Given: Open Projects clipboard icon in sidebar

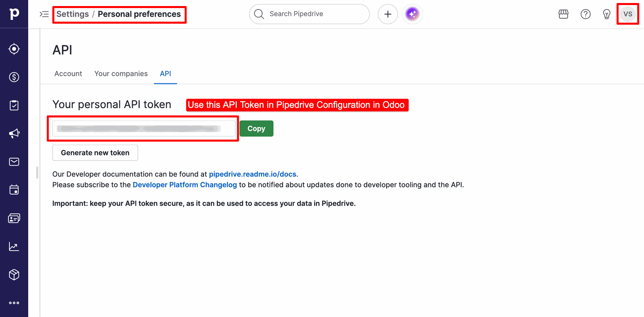Looking at the screenshot, I should 14,105.
